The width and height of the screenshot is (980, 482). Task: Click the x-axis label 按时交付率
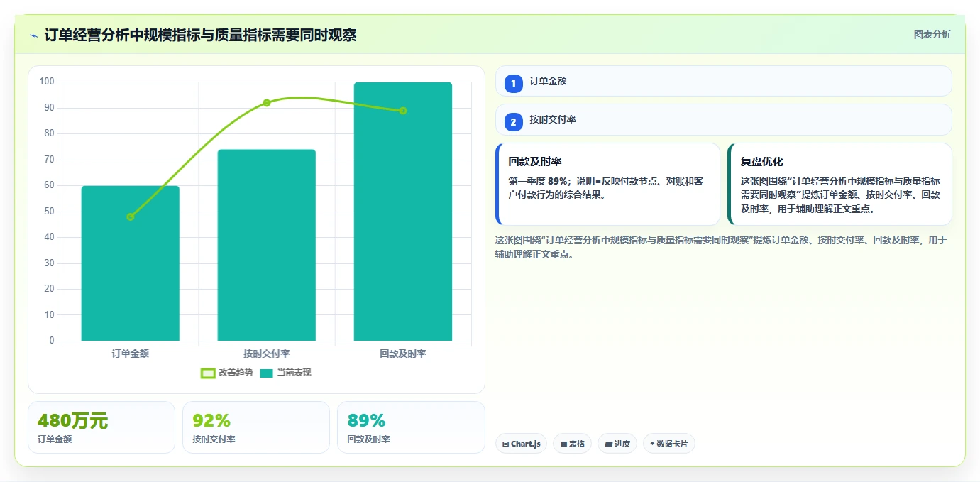pyautogui.click(x=267, y=354)
